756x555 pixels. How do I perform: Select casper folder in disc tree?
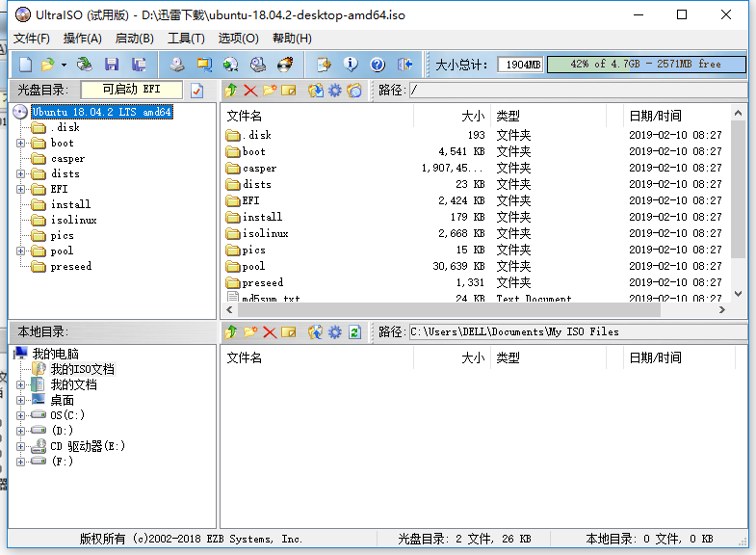[x=67, y=159]
